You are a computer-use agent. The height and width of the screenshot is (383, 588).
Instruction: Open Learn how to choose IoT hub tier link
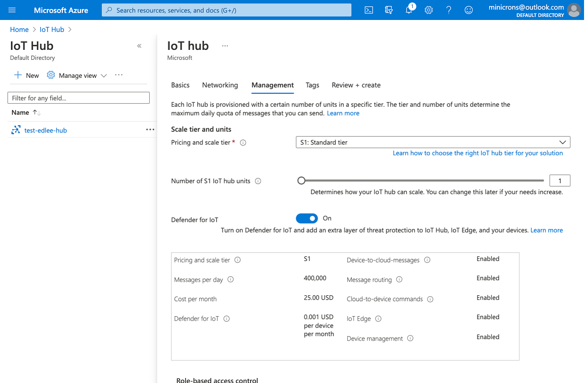477,153
